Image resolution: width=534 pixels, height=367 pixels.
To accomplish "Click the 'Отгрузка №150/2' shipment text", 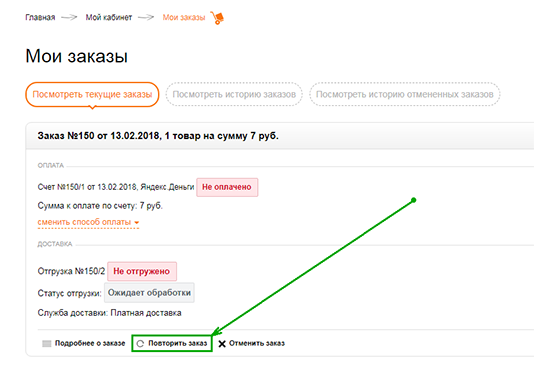I will click(71, 271).
